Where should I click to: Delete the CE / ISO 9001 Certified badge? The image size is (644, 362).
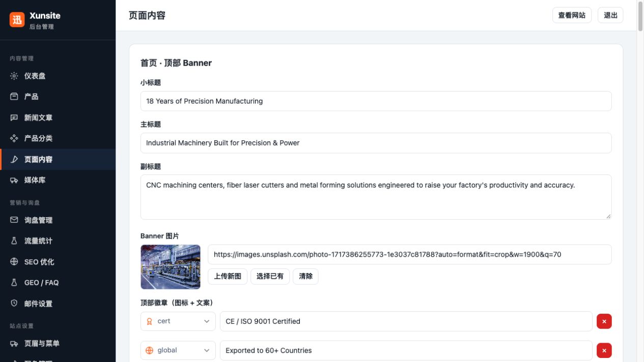[604, 321]
